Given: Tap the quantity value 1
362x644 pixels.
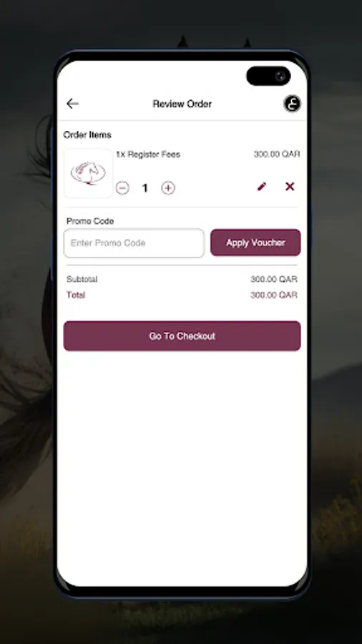Looking at the screenshot, I should click(x=145, y=188).
